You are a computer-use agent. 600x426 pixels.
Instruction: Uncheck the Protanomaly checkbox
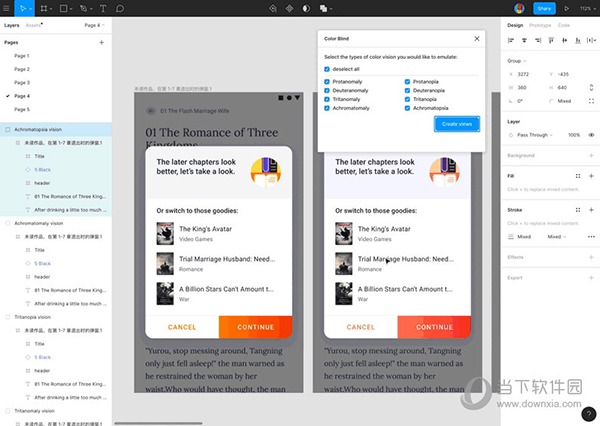(327, 82)
